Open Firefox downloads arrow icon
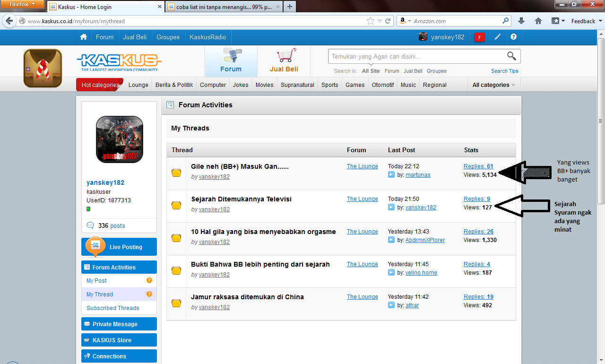The height and width of the screenshot is (364, 605). point(521,21)
